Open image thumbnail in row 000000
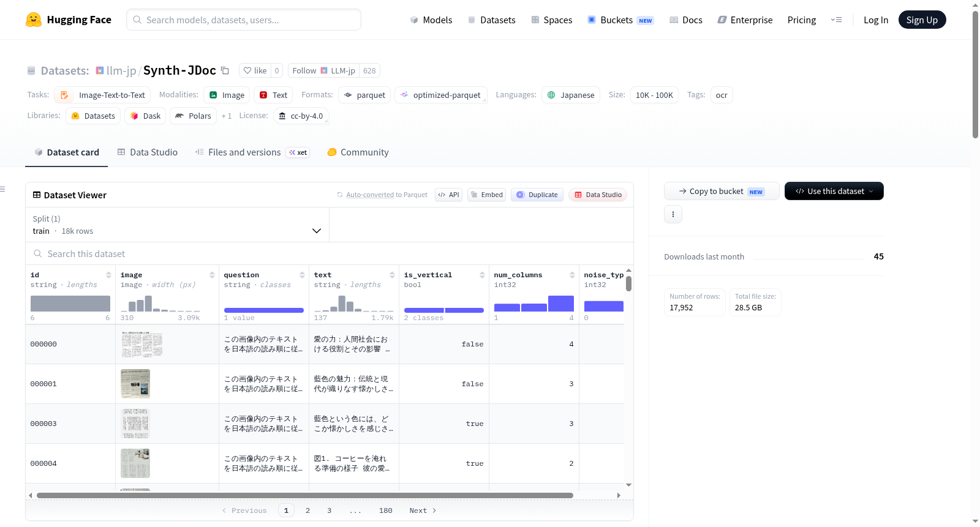 coord(141,345)
